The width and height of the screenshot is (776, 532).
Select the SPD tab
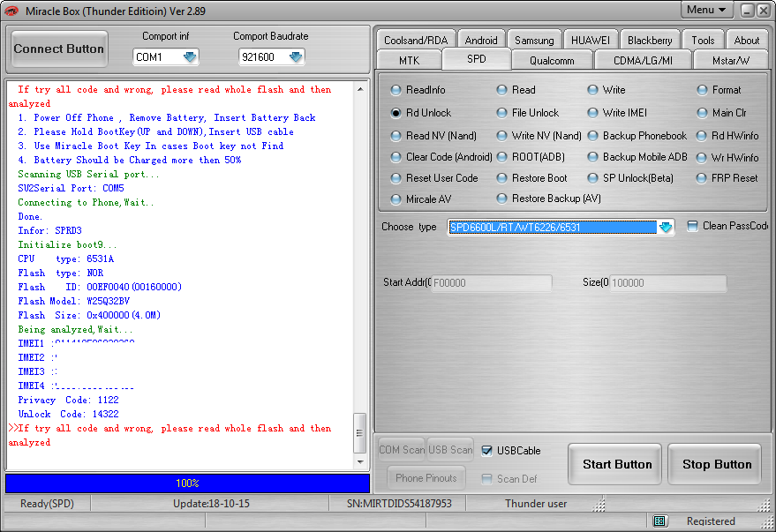477,59
